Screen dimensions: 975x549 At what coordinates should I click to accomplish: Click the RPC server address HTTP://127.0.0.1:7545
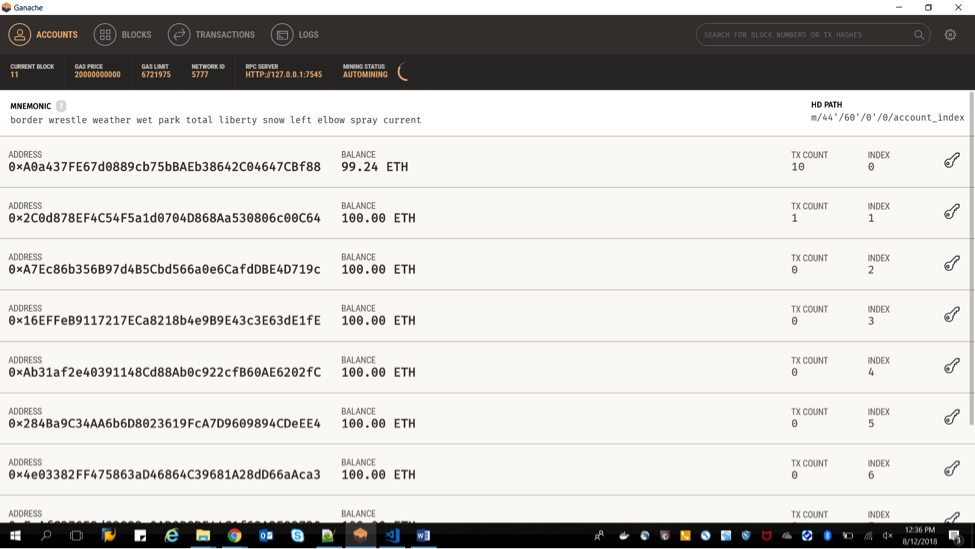[284, 75]
